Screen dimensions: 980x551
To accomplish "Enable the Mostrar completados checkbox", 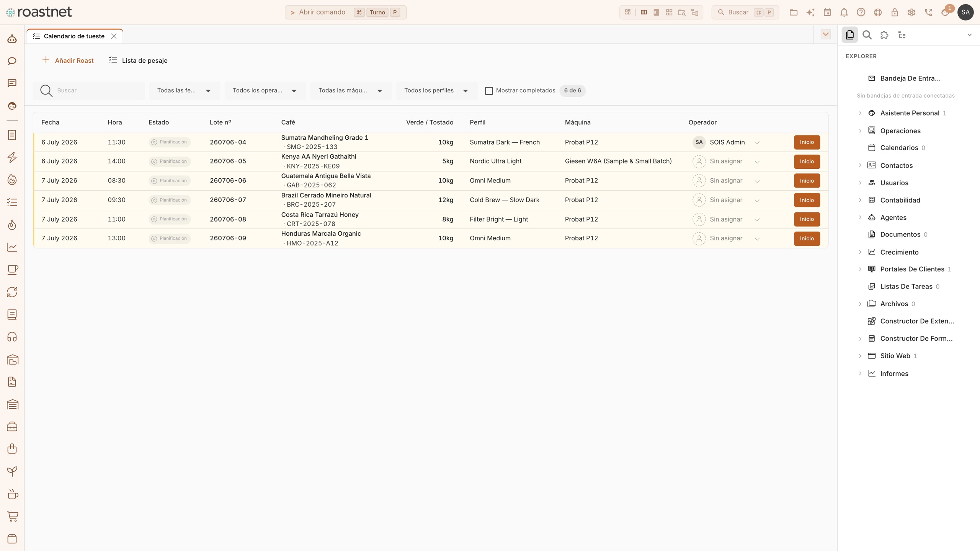I will [x=489, y=91].
